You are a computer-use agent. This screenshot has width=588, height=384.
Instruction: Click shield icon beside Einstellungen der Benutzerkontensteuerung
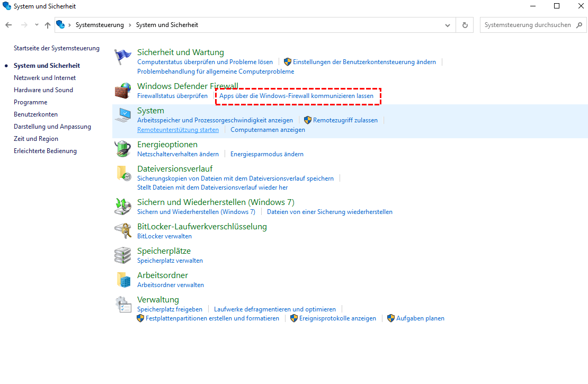click(288, 62)
